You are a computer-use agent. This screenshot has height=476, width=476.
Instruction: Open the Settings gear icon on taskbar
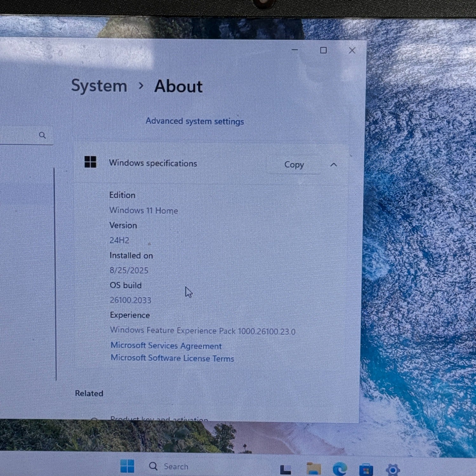coord(393,470)
